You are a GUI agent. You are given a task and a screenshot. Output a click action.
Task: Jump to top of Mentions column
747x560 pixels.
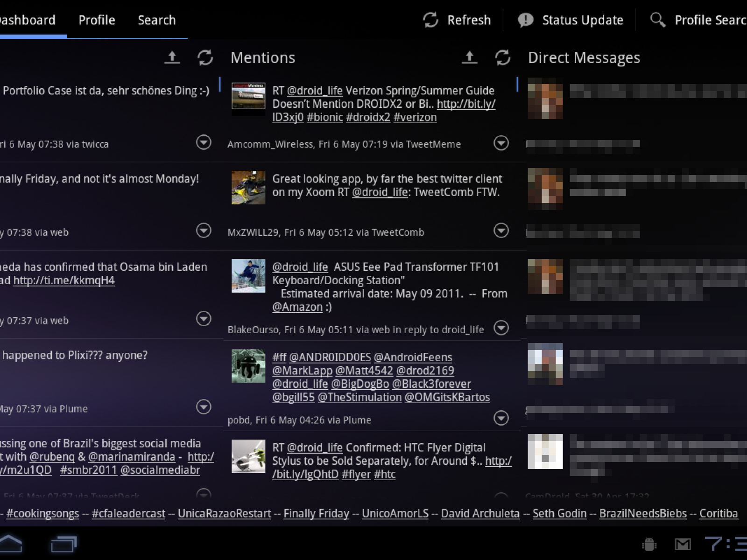click(469, 57)
